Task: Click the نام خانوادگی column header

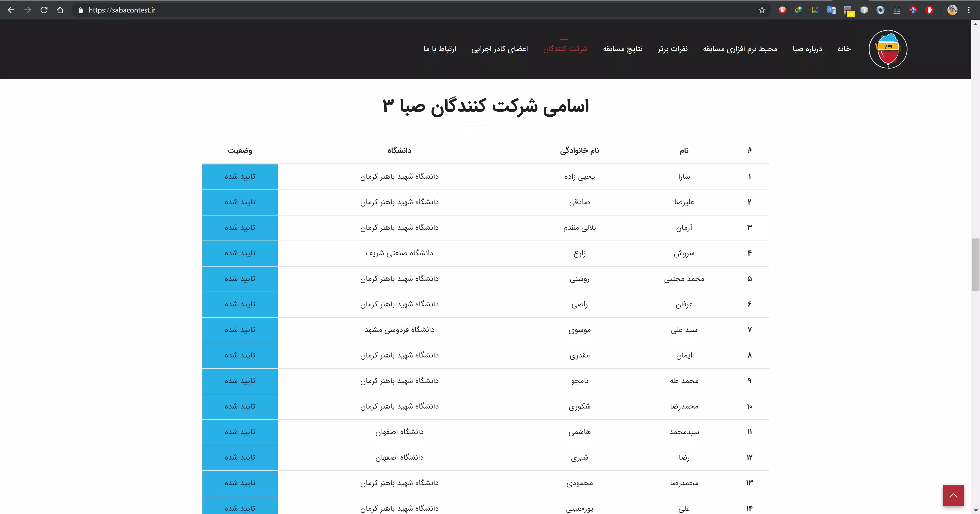Action: coord(579,150)
